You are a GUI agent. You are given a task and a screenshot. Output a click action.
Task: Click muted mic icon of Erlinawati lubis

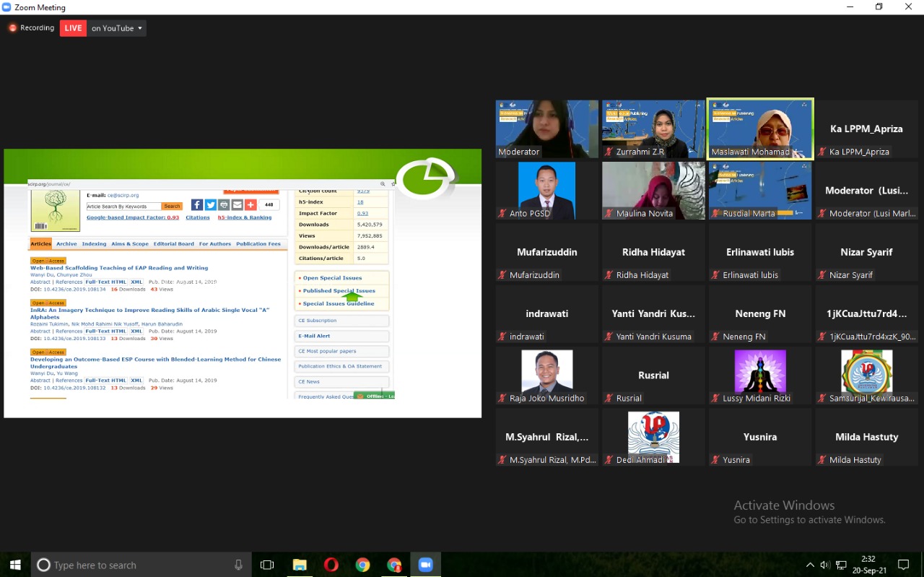tap(715, 275)
